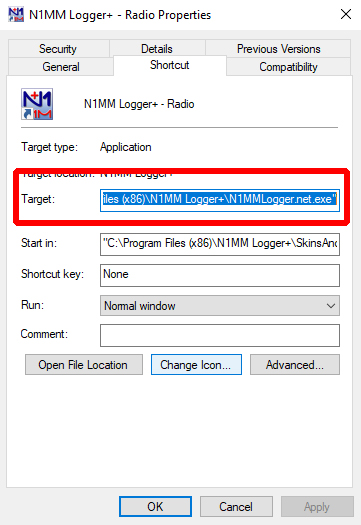Viewport: 361px width, 525px height.
Task: Switch to the Security tab
Action: [58, 49]
